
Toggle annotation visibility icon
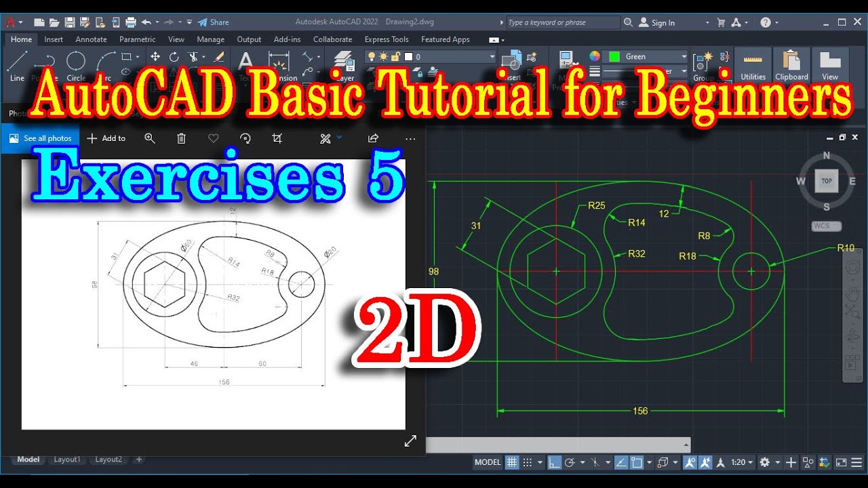tap(690, 462)
